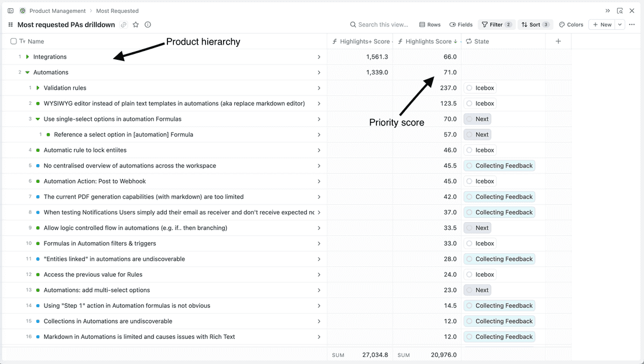Open the dropdown chevron next to New
Screen dimensions: 644x364
(x=619, y=25)
